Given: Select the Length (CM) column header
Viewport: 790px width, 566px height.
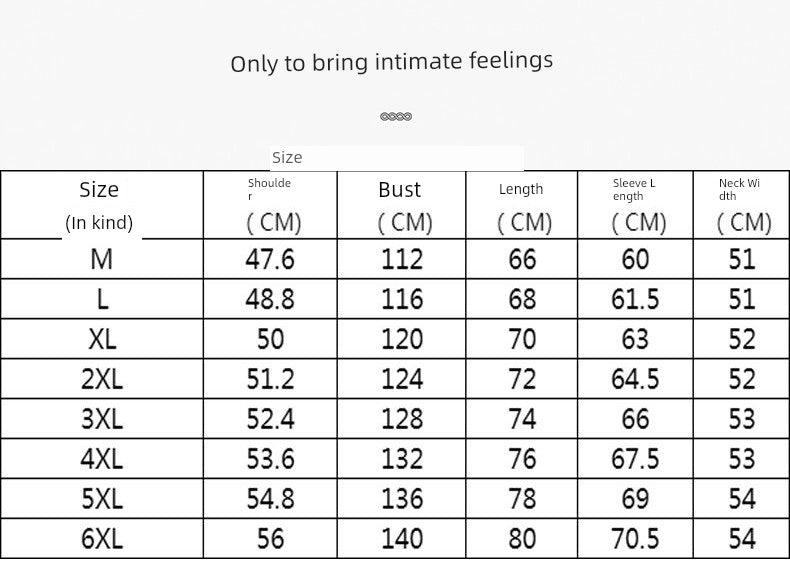Looking at the screenshot, I should (522, 205).
